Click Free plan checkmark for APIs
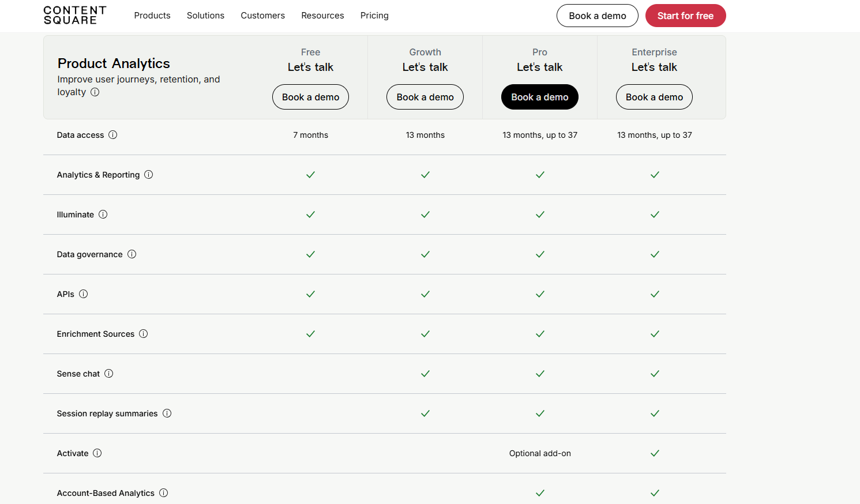This screenshot has width=860, height=504. point(310,294)
